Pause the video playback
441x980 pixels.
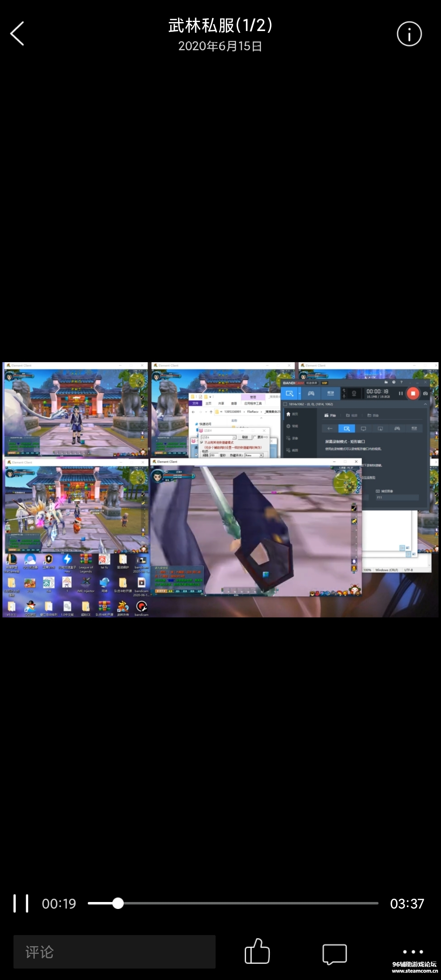pos(21,903)
